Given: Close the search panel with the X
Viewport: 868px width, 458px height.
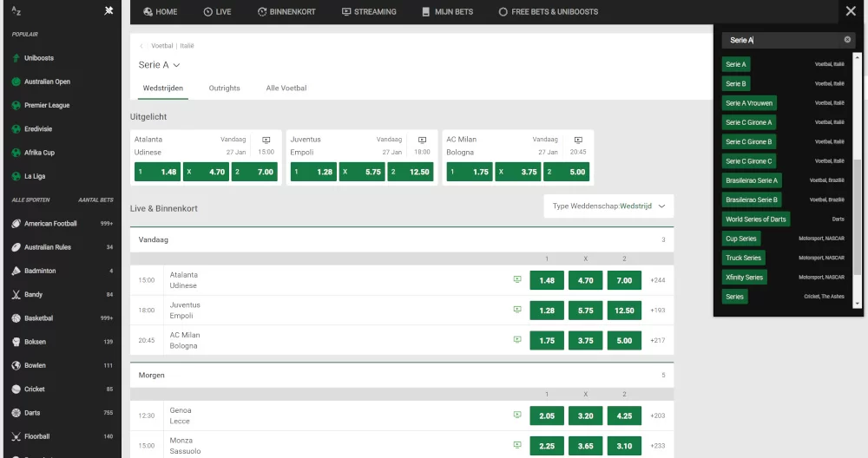Looking at the screenshot, I should 850,11.
